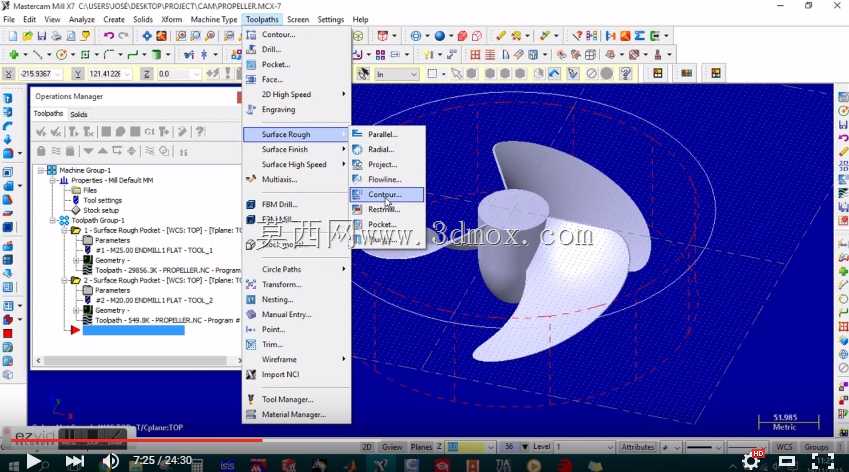The height and width of the screenshot is (472, 849).
Task: Open file using the folder icon
Action: point(27,36)
